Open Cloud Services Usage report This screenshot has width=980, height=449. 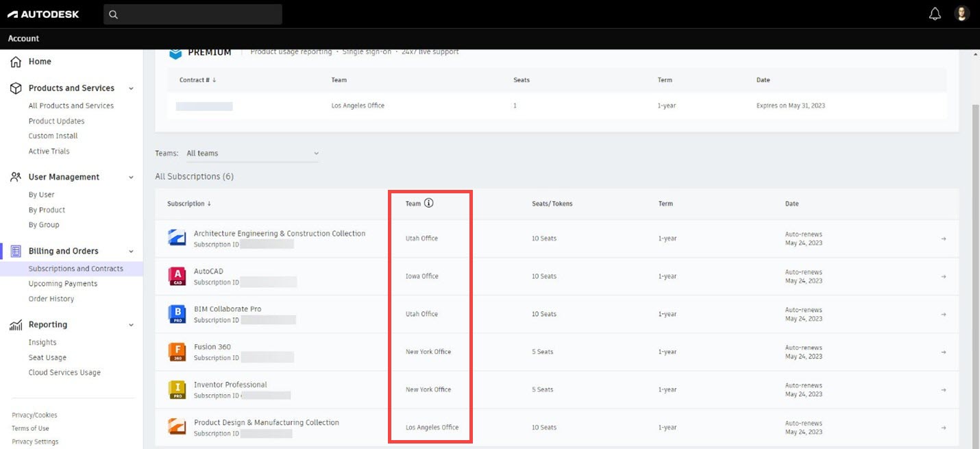click(x=64, y=373)
